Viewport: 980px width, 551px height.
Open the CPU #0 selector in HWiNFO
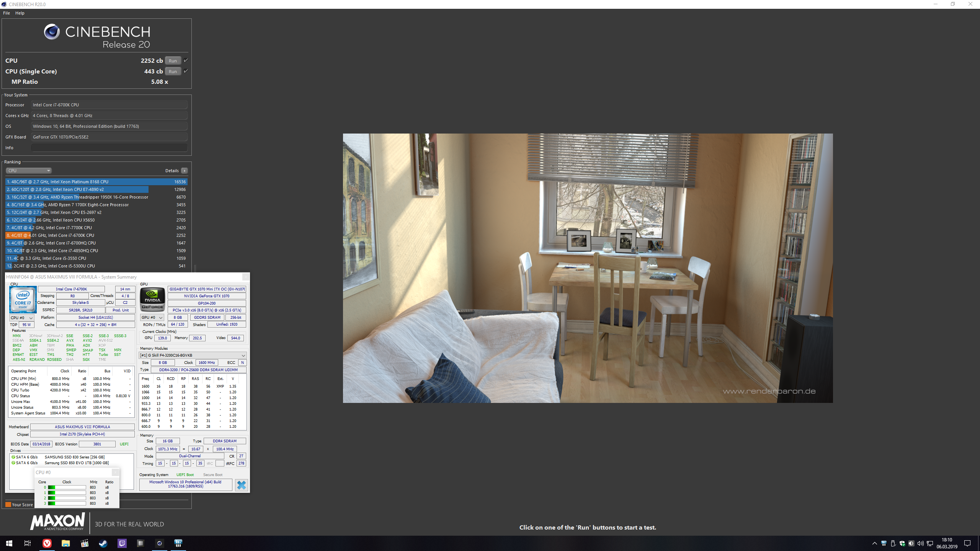(x=21, y=318)
